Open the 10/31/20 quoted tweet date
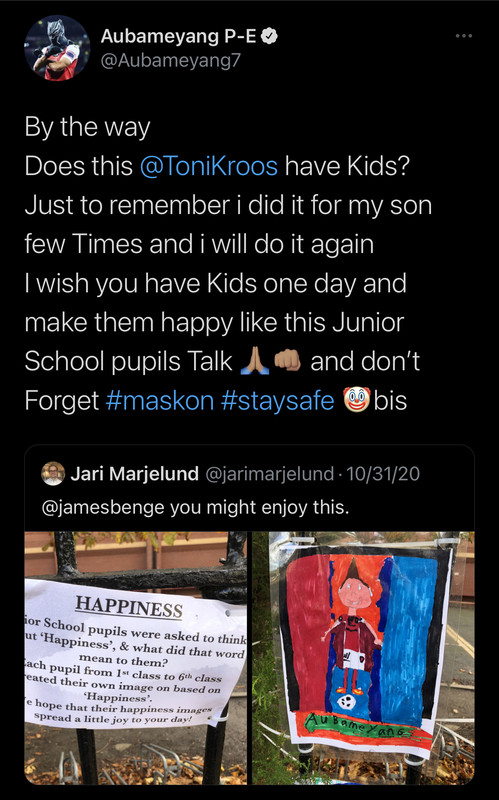Image resolution: width=499 pixels, height=800 pixels. (x=383, y=474)
